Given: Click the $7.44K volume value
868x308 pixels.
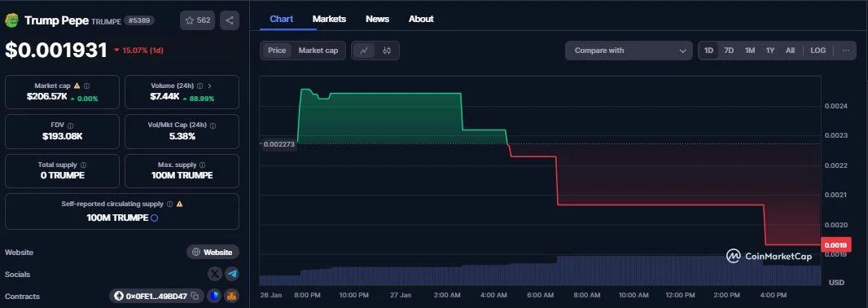Looking at the screenshot, I should [x=164, y=97].
